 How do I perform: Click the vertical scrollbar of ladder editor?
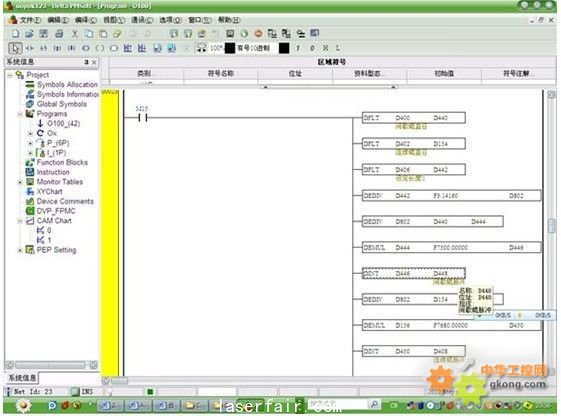(551, 233)
